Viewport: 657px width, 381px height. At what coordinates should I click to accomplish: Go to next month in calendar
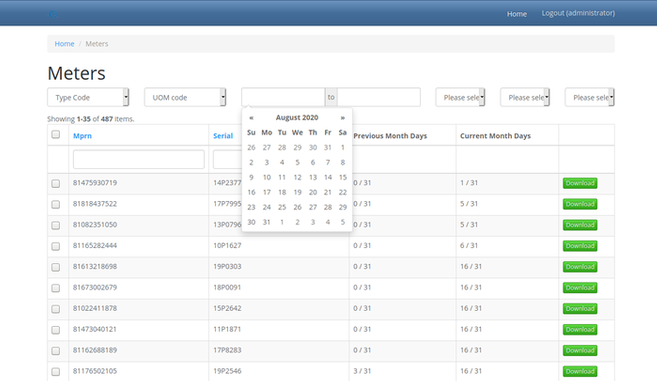[343, 118]
